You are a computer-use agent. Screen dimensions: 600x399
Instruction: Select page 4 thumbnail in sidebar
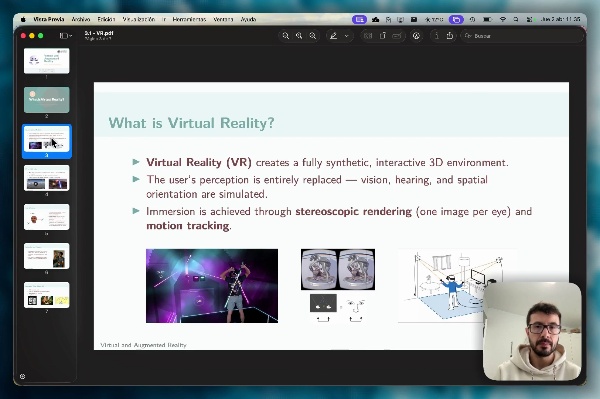[x=47, y=178]
